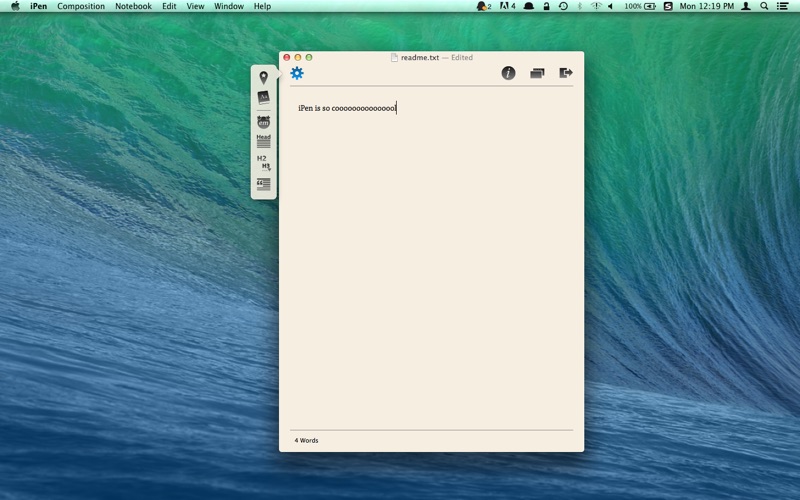
Task: Click the export arrow icon
Action: (566, 73)
